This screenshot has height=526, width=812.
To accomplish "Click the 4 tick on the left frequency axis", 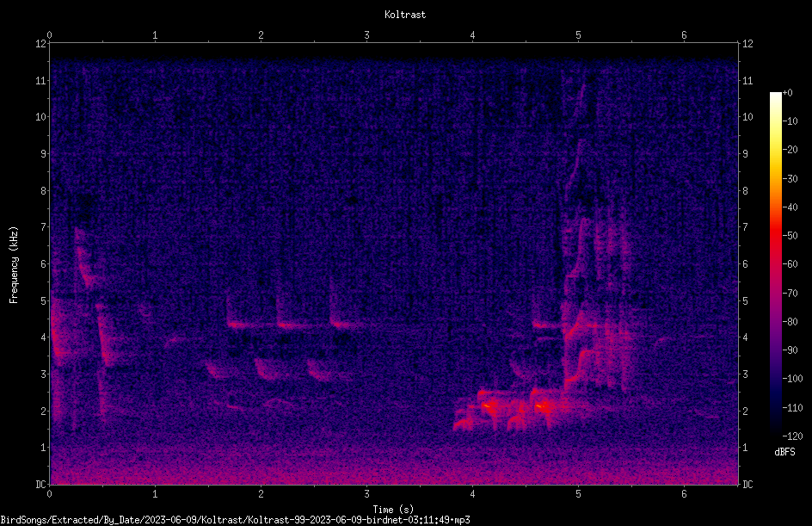I will point(43,337).
